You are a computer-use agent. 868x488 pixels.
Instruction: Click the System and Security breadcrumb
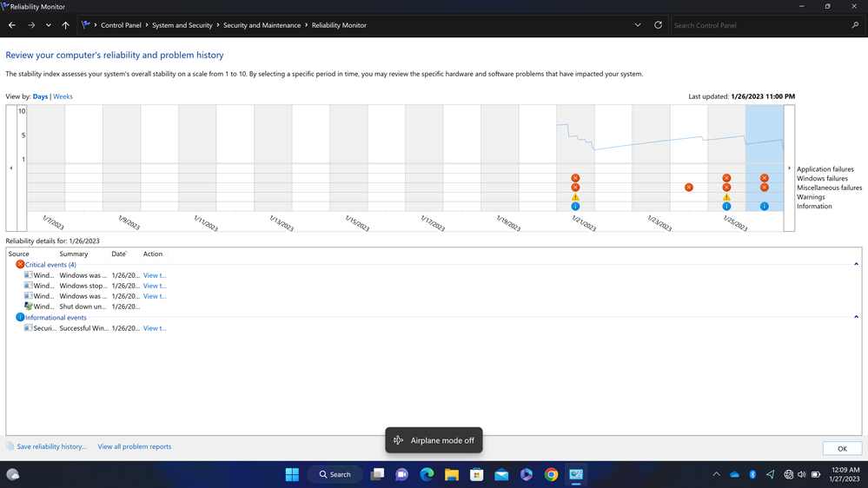click(182, 25)
